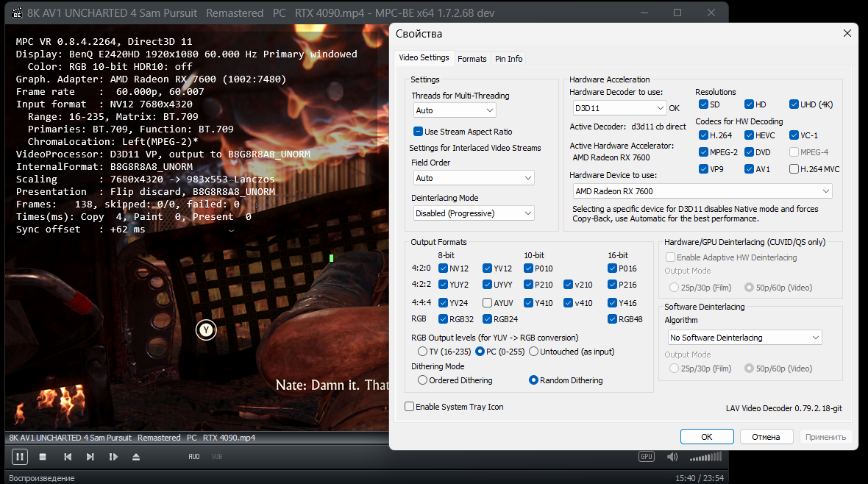
Task: Switch to the Formats tab
Action: point(472,59)
